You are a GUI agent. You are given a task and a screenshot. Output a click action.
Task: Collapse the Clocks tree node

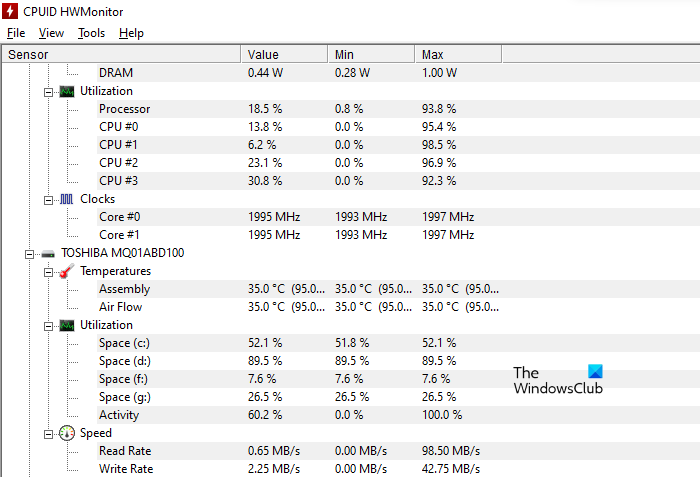click(x=48, y=199)
